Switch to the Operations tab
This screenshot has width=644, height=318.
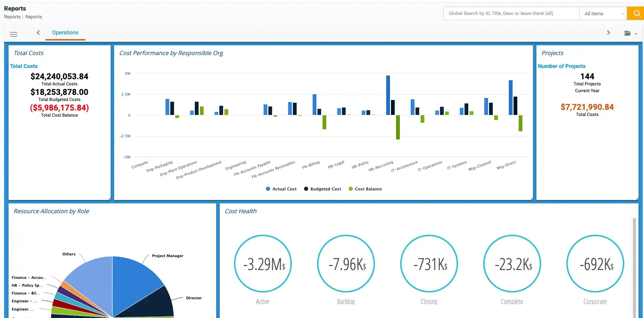pyautogui.click(x=65, y=33)
